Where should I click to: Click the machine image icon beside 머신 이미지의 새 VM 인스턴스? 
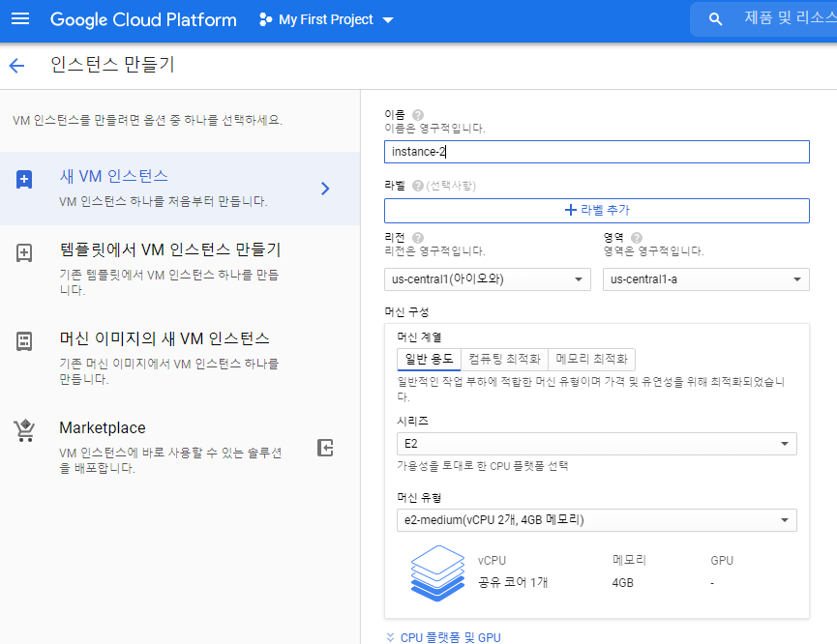click(x=24, y=341)
